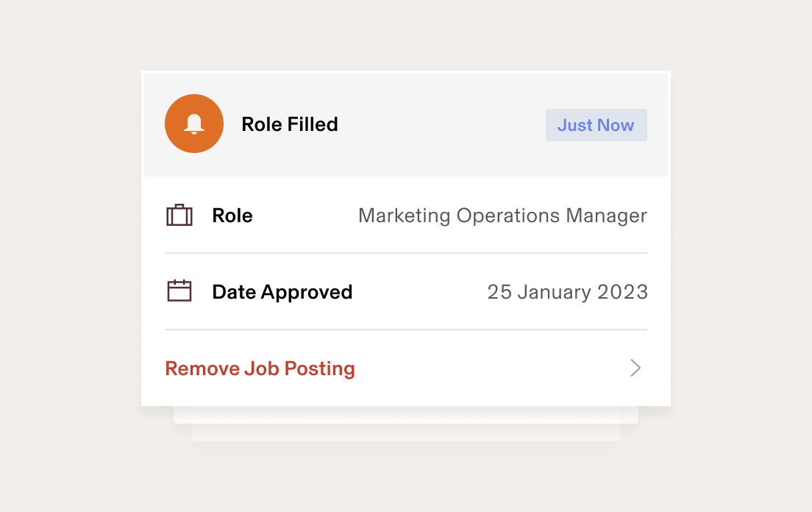This screenshot has height=512, width=812.
Task: Select the Marketing Operations Manager value
Action: coord(502,216)
